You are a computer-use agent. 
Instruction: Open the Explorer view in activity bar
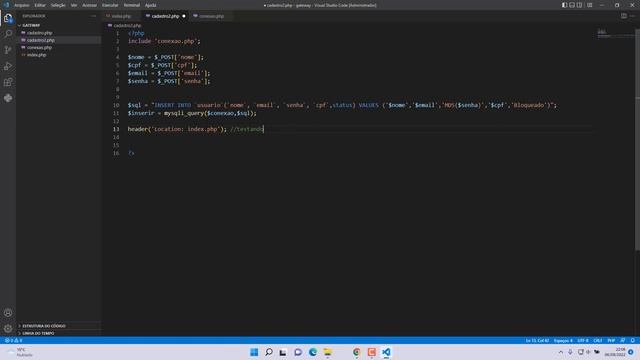pos(8,18)
